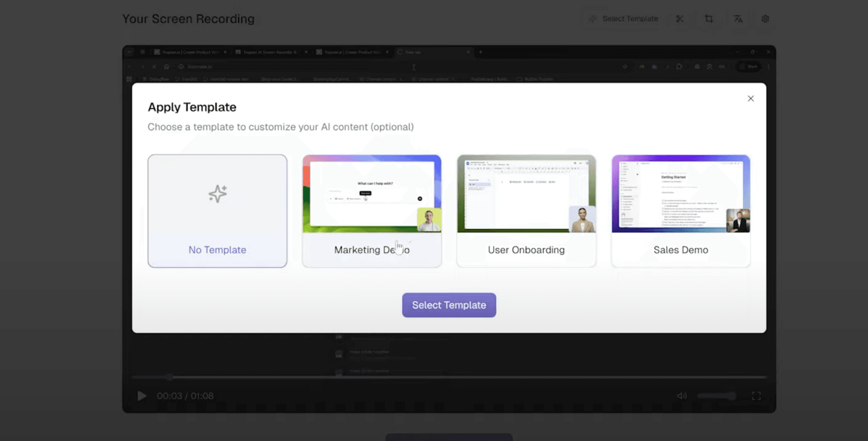Choose the Marketing Demo template
Viewport: 868px width, 441px height.
tap(372, 211)
